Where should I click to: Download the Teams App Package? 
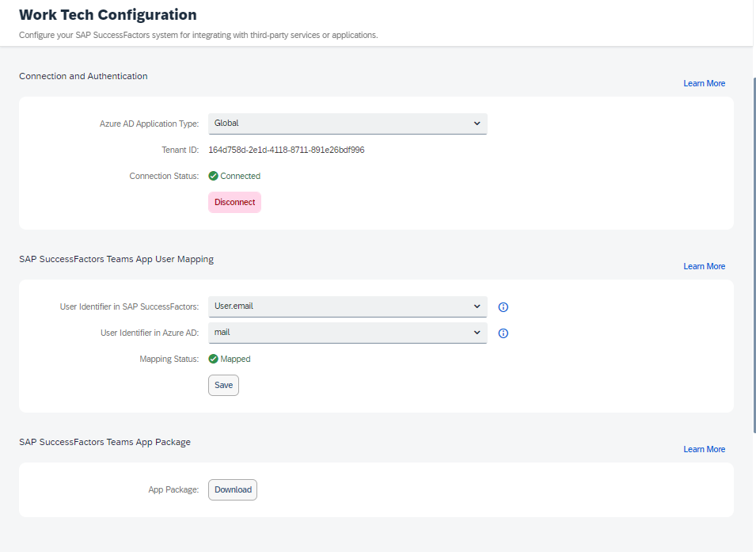click(x=233, y=489)
